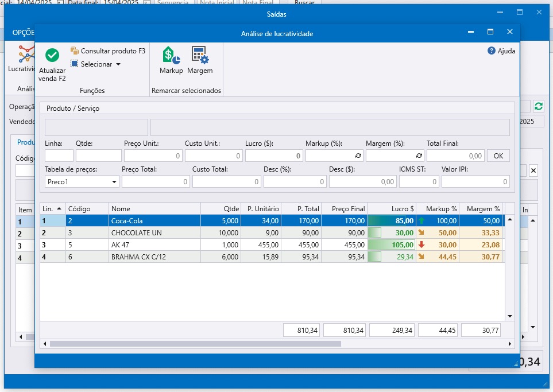
Task: Click the Lucratividade icon in the Saídas window
Action: (x=25, y=54)
